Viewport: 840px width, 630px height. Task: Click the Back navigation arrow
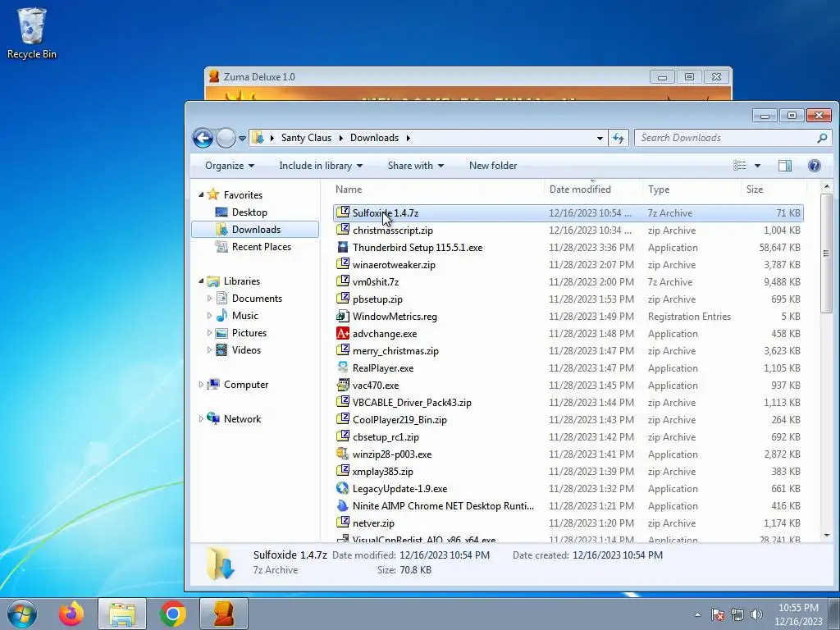[x=203, y=138]
